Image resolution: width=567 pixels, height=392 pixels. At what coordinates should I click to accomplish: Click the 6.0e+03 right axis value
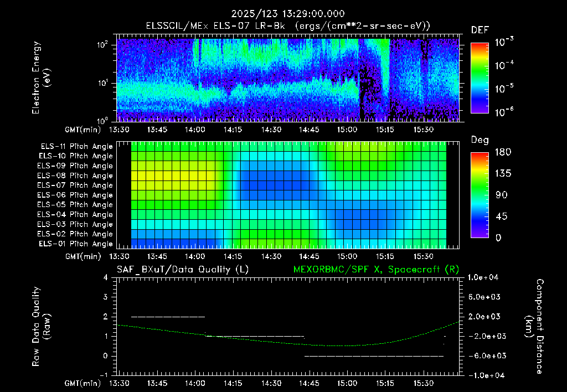coord(484,297)
